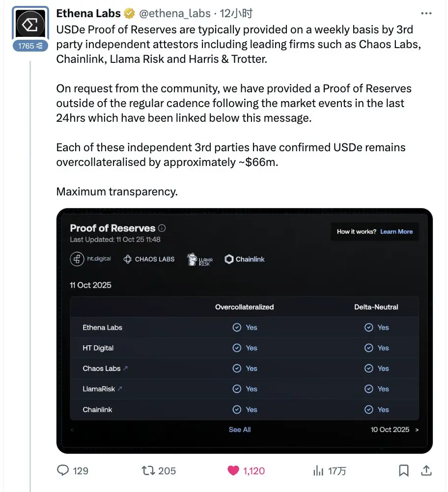Go to previous date using left arrow
This screenshot has height=492, width=448.
(x=73, y=430)
